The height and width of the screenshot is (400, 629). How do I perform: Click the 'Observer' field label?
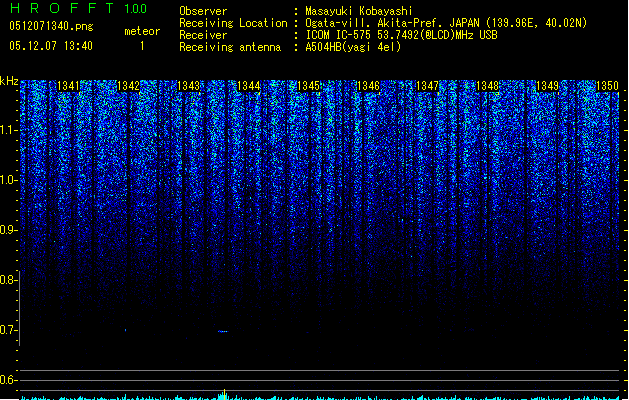tap(203, 11)
